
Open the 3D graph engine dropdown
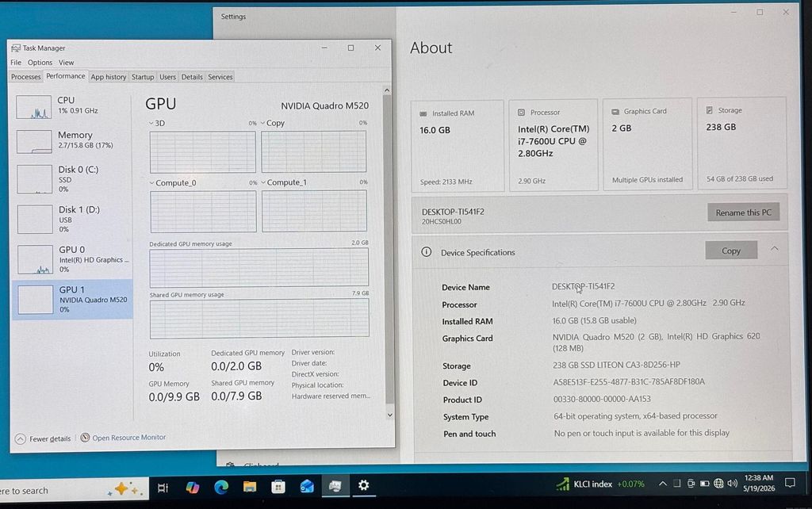[x=151, y=123]
